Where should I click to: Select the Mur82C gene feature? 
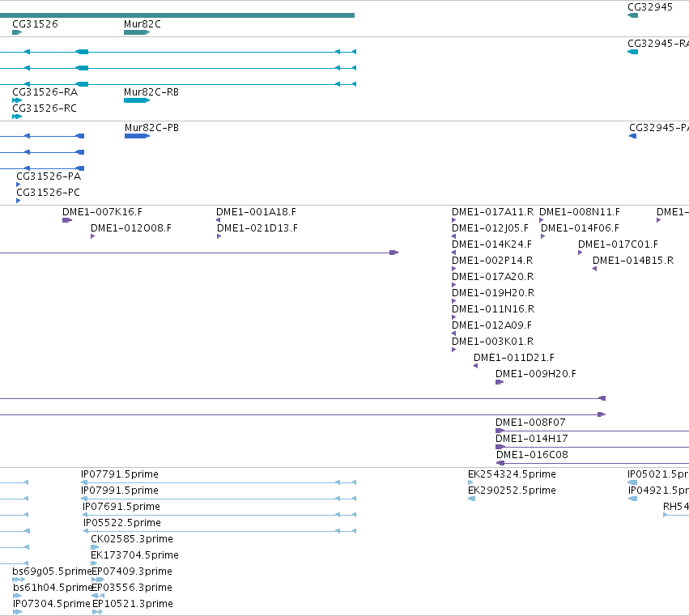pos(137,32)
